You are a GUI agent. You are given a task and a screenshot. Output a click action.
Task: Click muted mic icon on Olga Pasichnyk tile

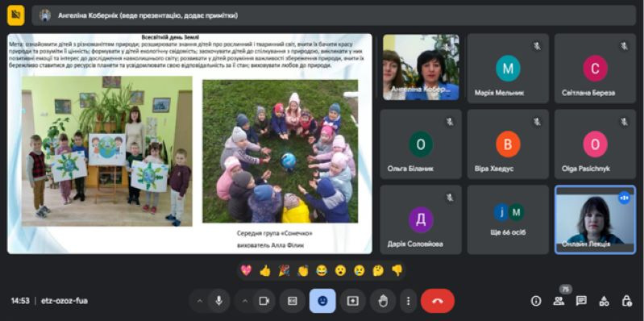[625, 122]
